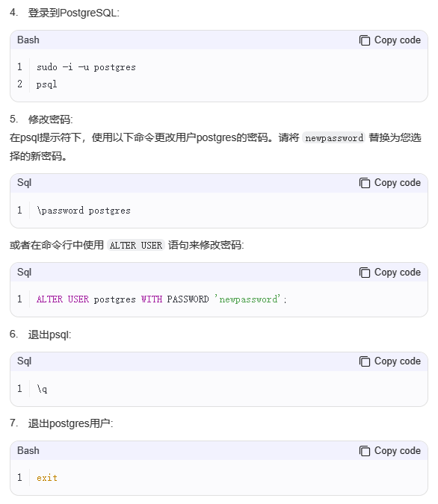Click copy icon on ALTER USER Sql block
This screenshot has height=504, width=438.
click(364, 273)
